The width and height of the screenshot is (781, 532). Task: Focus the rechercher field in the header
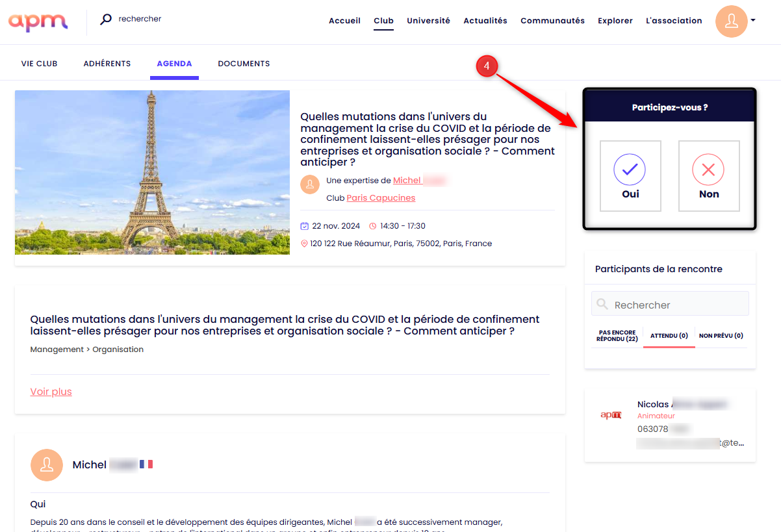coord(140,19)
